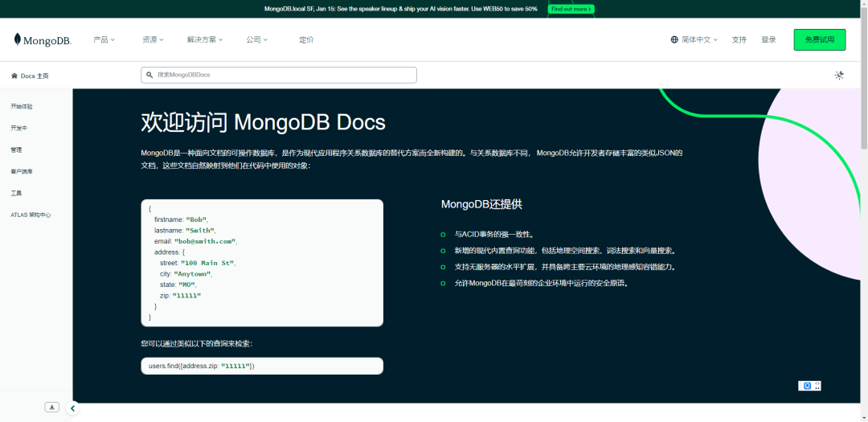Click the blue floating widget icon
This screenshot has width=868, height=422.
807,386
